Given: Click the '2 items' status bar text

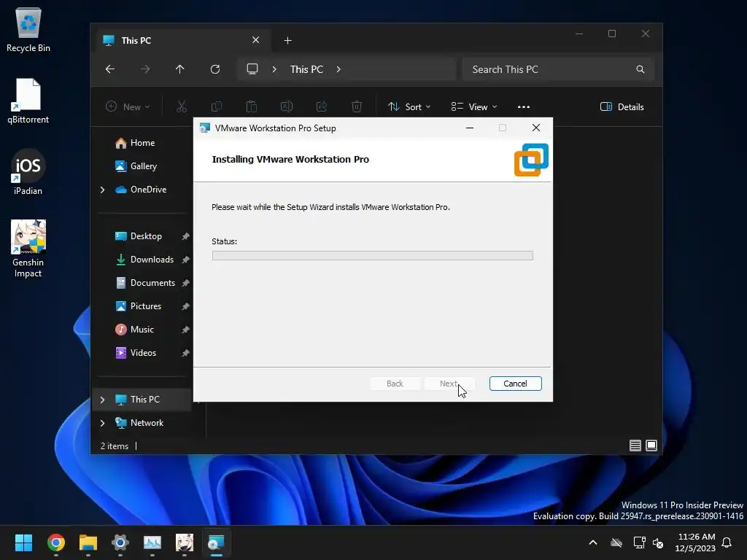Looking at the screenshot, I should tap(115, 446).
